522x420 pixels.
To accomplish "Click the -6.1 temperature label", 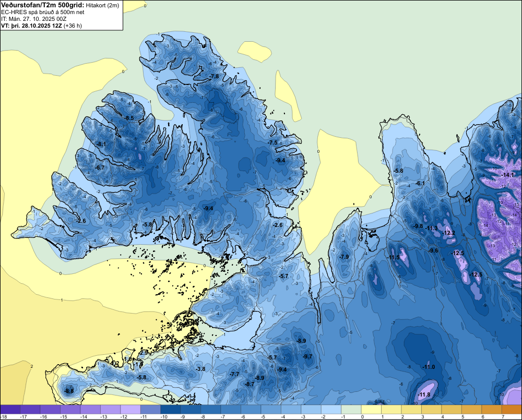I will point(420,183).
